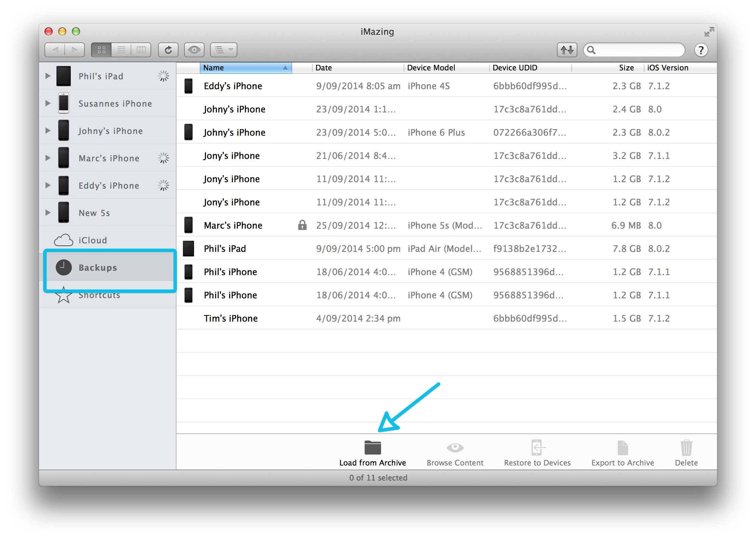Image resolution: width=756 pixels, height=540 pixels.
Task: Click the 4/09/2014 2:34 pm date cell
Action: coord(358,319)
